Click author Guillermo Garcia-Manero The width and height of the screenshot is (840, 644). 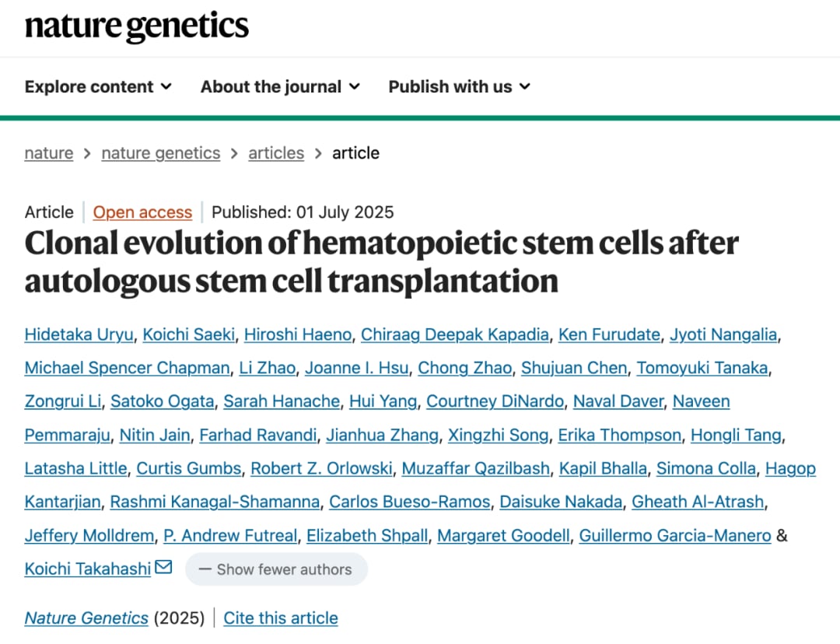pos(675,535)
